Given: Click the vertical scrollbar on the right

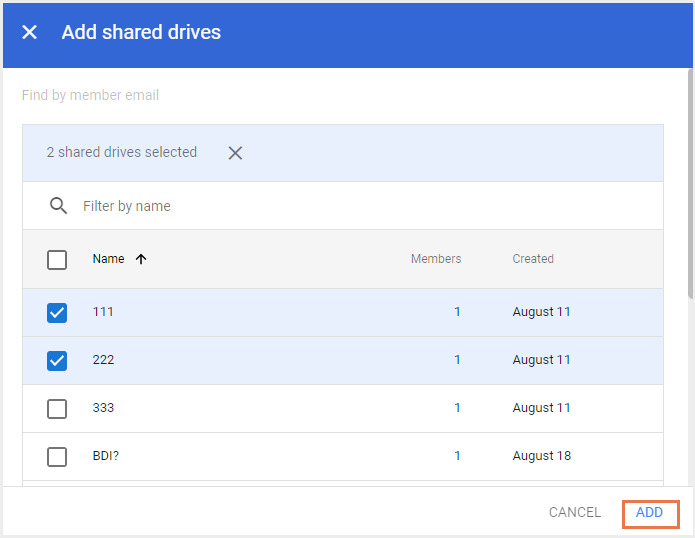Looking at the screenshot, I should [689, 180].
